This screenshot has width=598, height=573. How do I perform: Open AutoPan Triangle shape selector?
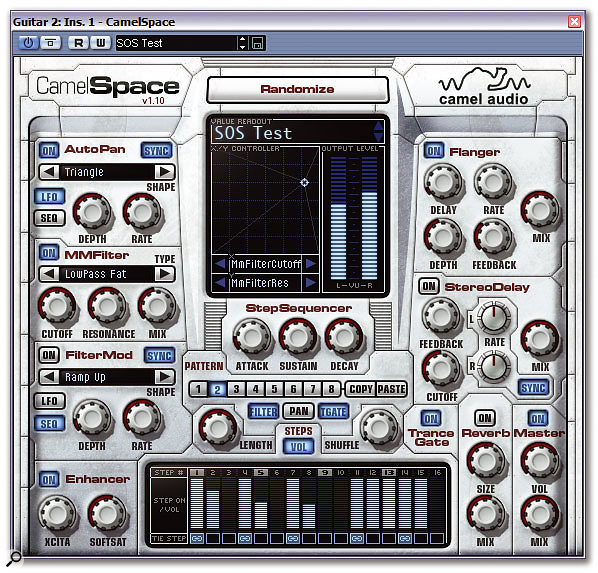tap(107, 172)
